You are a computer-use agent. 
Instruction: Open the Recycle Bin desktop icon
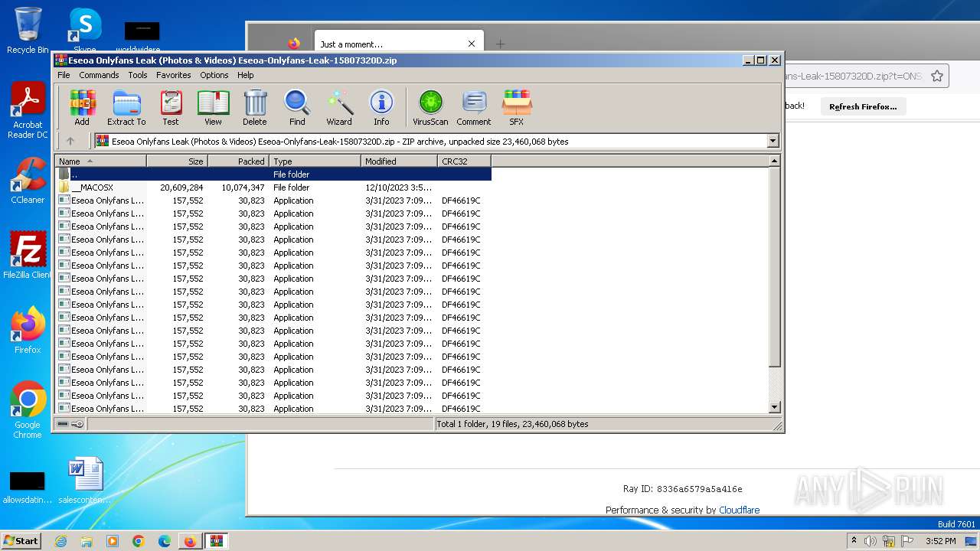[28, 31]
